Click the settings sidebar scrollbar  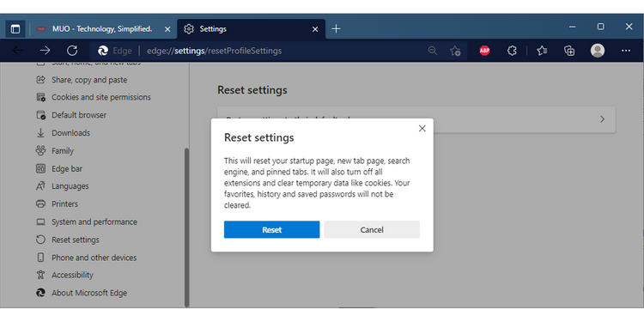point(187,228)
